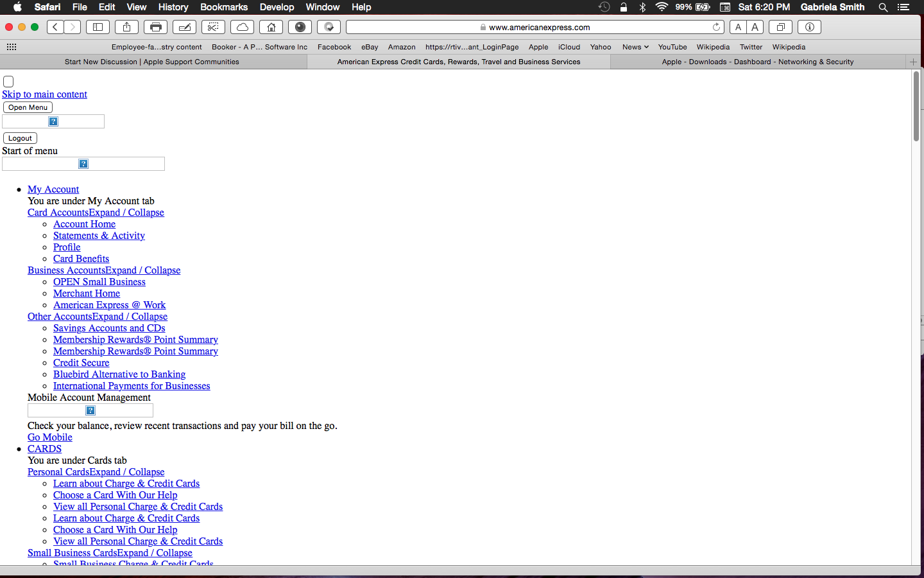Tick the checkbox above Skip to main content
Image resolution: width=924 pixels, height=578 pixels.
pos(8,82)
